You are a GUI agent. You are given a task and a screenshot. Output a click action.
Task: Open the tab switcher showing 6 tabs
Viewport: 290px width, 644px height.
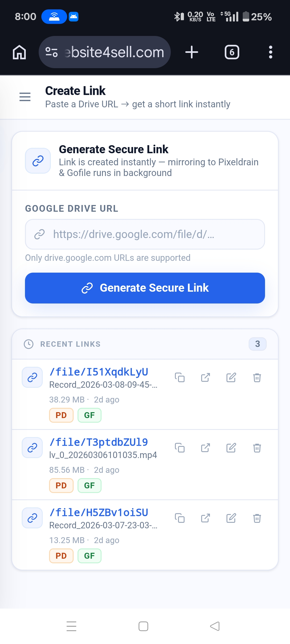click(231, 52)
